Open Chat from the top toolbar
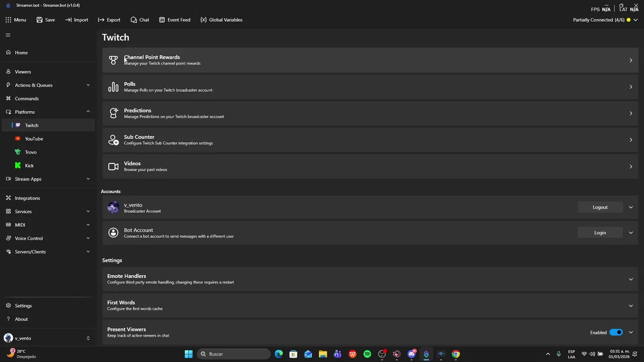This screenshot has height=362, width=644. 139,20
